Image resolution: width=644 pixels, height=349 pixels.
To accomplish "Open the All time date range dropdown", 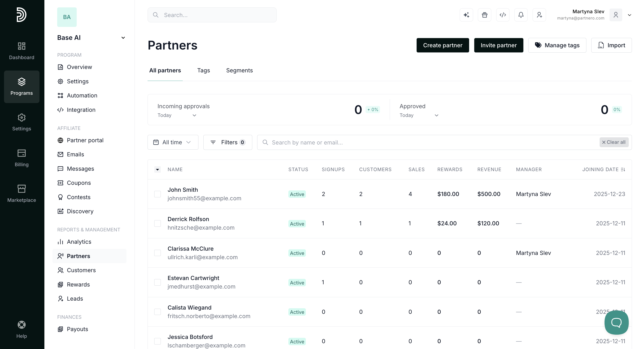I will 173,142.
